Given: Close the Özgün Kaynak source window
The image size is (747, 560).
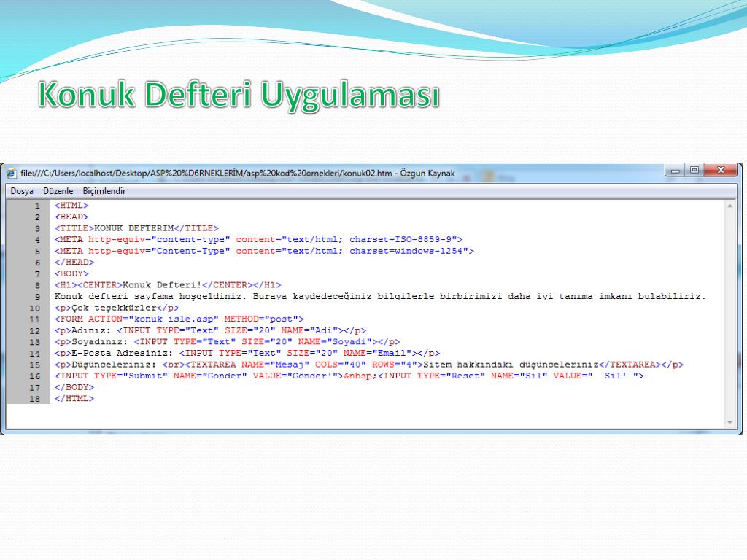Looking at the screenshot, I should (720, 171).
